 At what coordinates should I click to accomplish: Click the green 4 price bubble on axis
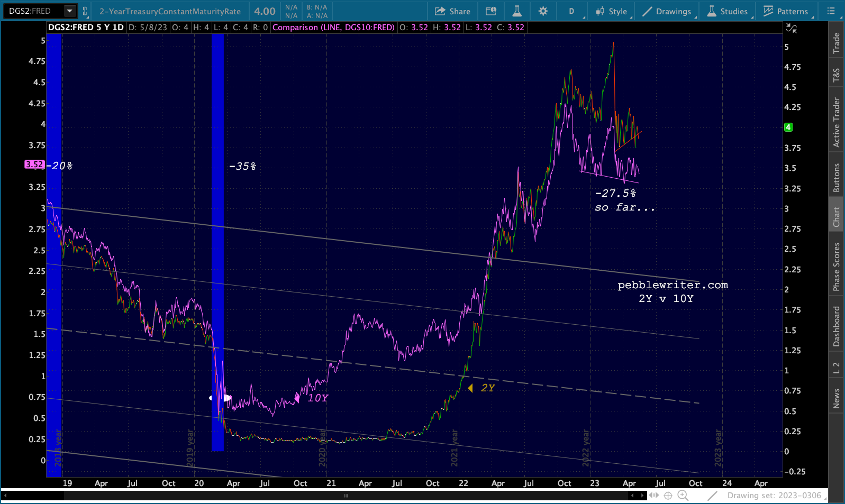(788, 127)
